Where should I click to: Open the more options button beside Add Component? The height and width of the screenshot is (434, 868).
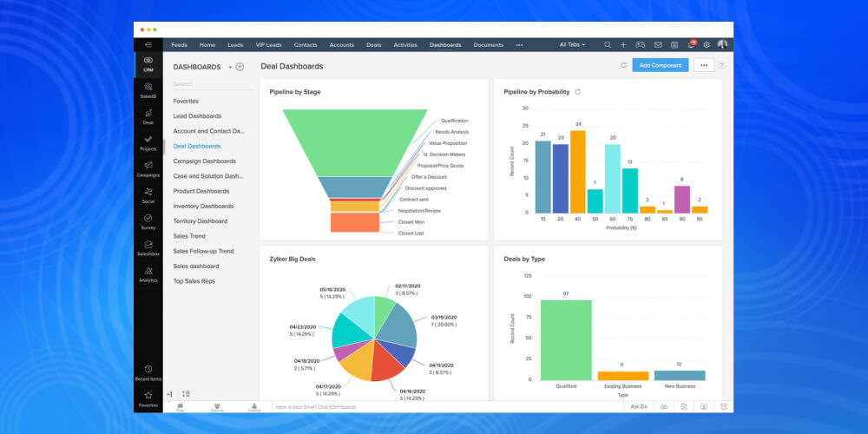[x=703, y=65]
